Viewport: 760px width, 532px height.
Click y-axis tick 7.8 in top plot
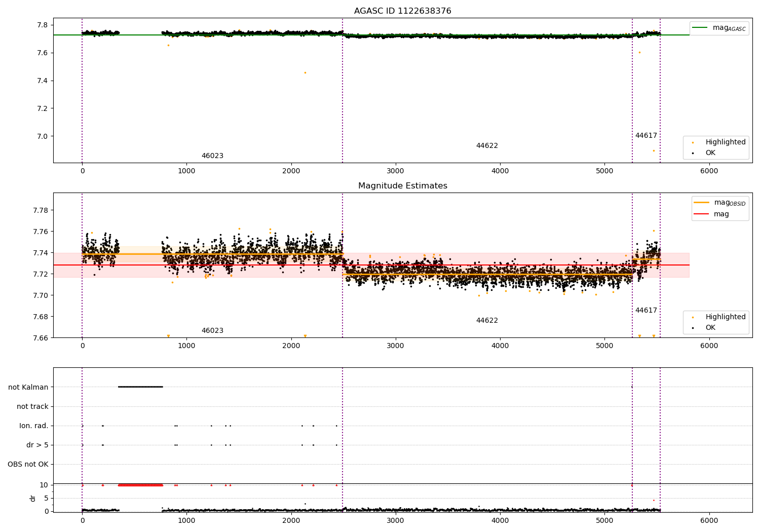click(43, 25)
